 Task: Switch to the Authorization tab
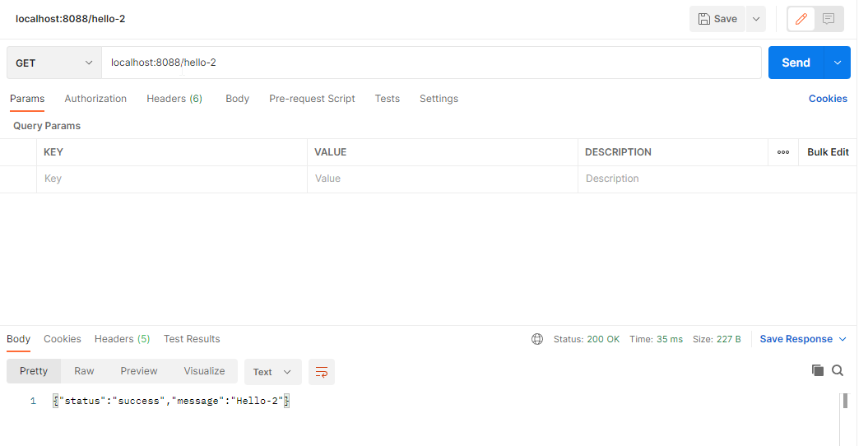(95, 99)
